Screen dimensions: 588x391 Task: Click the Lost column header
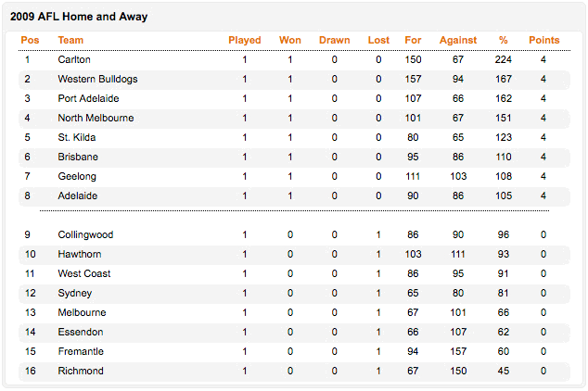pos(378,40)
